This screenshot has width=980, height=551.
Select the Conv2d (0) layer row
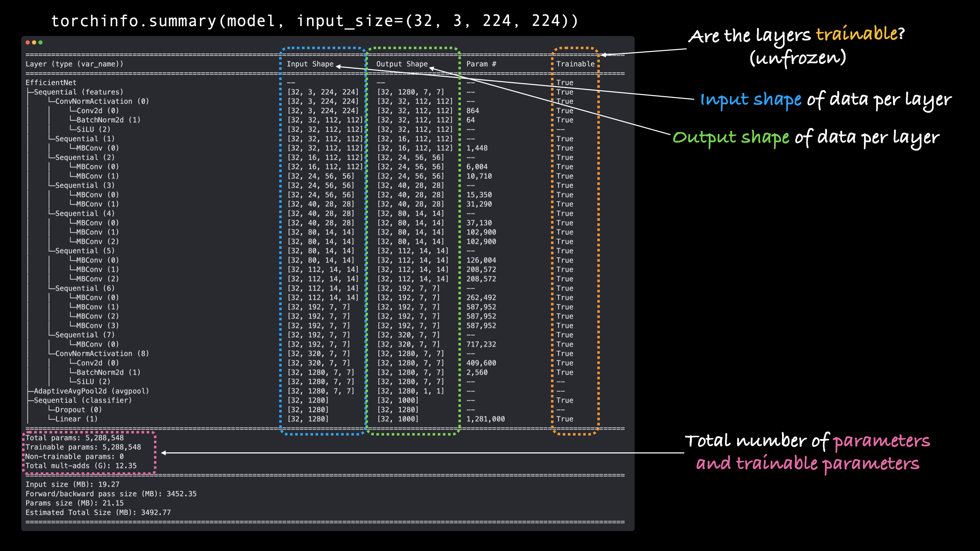coord(97,111)
